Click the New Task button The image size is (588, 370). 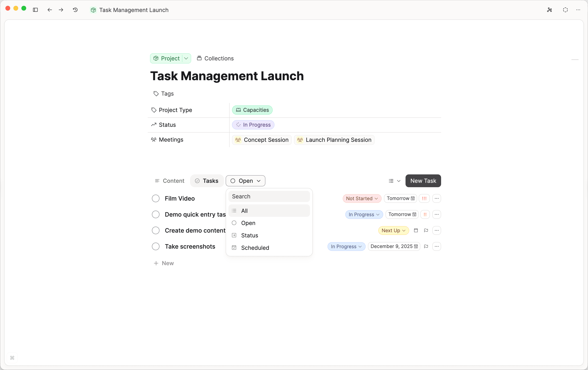pos(423,181)
